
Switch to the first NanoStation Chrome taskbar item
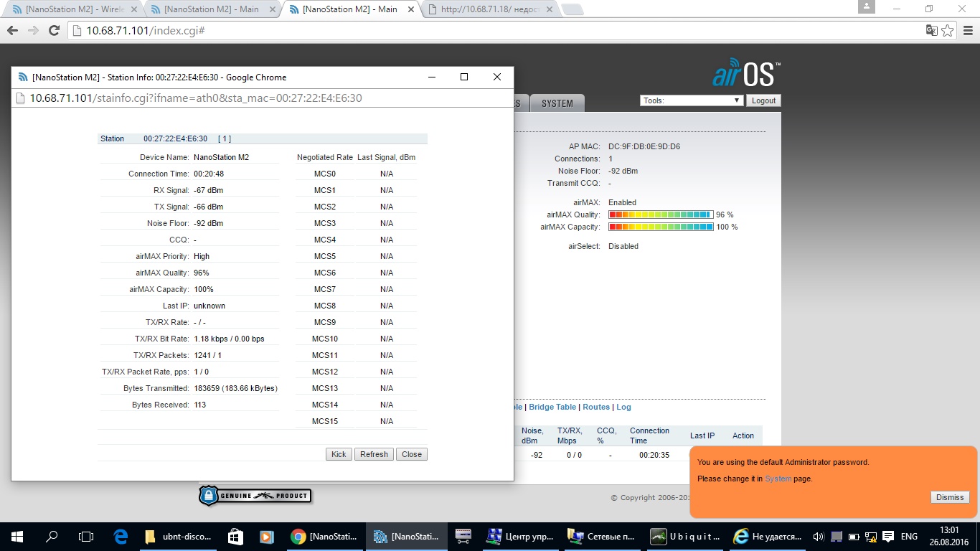point(325,537)
